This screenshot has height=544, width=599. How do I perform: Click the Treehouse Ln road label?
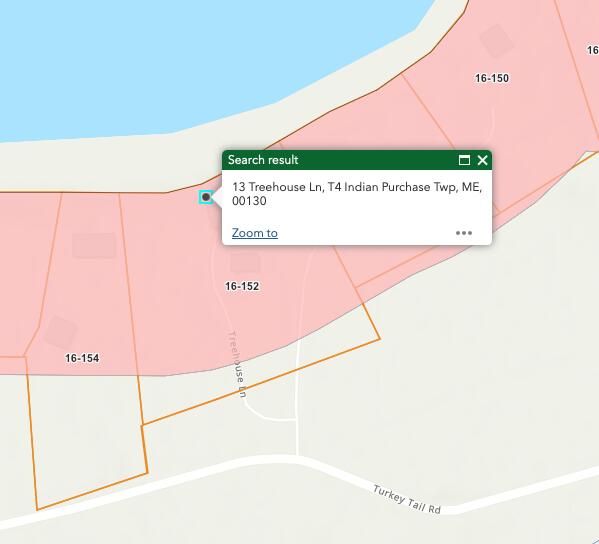pos(237,364)
